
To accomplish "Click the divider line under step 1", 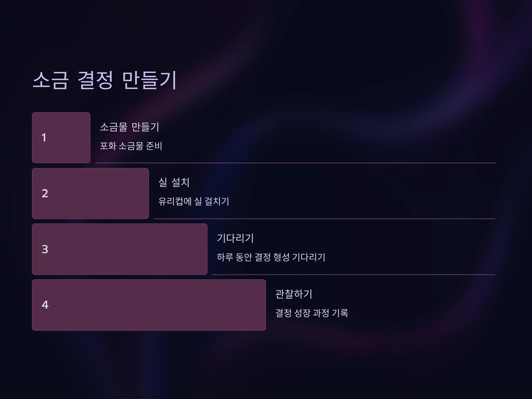I will point(295,163).
